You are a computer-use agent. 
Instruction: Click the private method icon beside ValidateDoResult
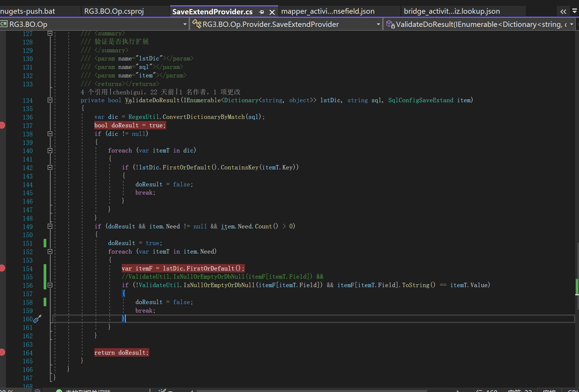point(390,24)
